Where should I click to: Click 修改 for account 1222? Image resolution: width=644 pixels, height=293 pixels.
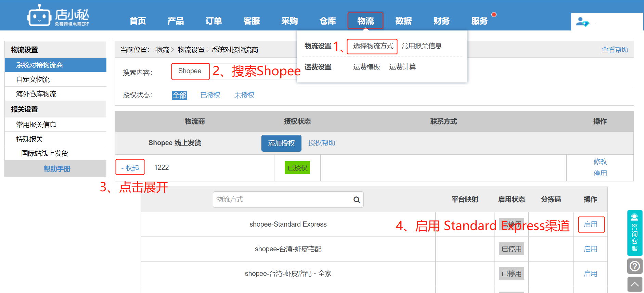(600, 162)
